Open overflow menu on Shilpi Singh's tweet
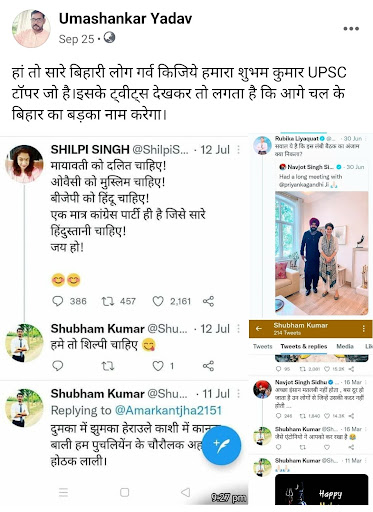 [x=238, y=150]
